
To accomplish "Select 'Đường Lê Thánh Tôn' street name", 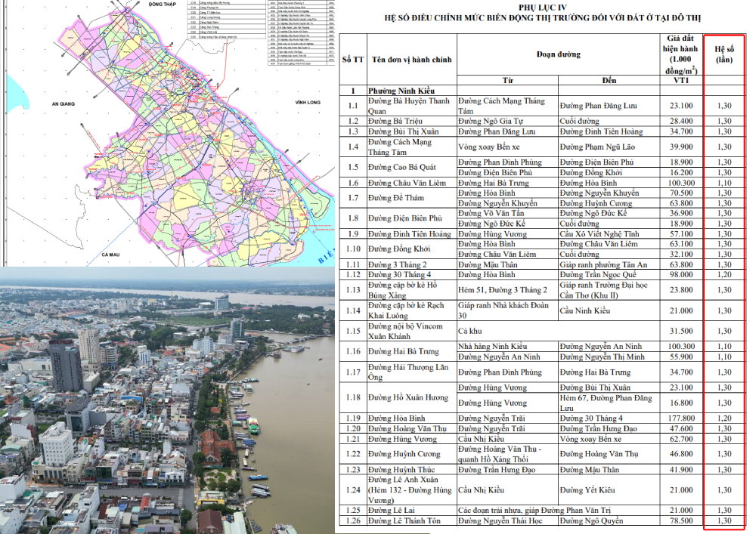I will click(x=404, y=521).
